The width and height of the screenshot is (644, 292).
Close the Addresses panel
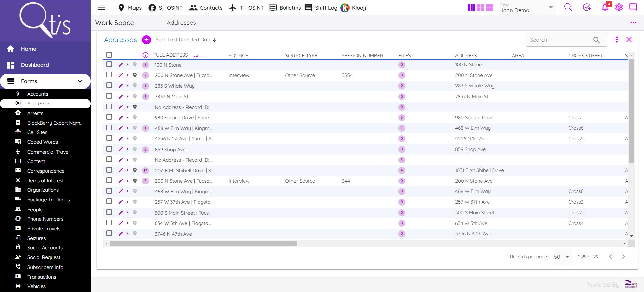(x=629, y=40)
